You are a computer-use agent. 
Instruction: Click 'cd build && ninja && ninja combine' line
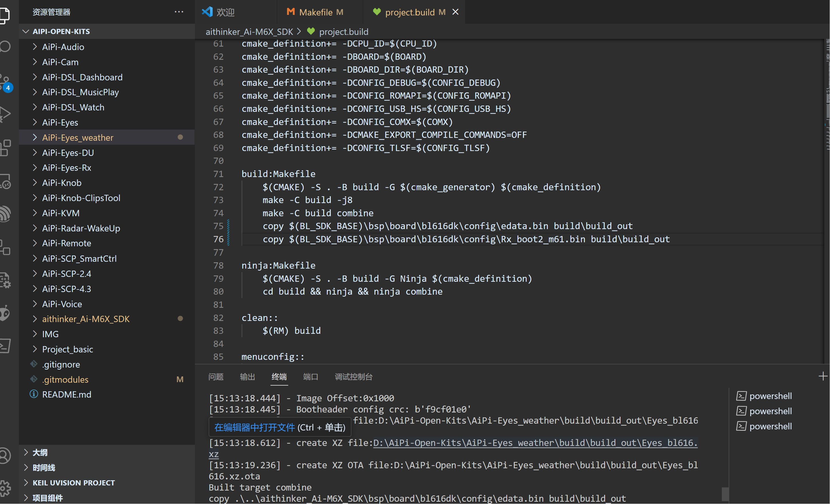point(352,291)
